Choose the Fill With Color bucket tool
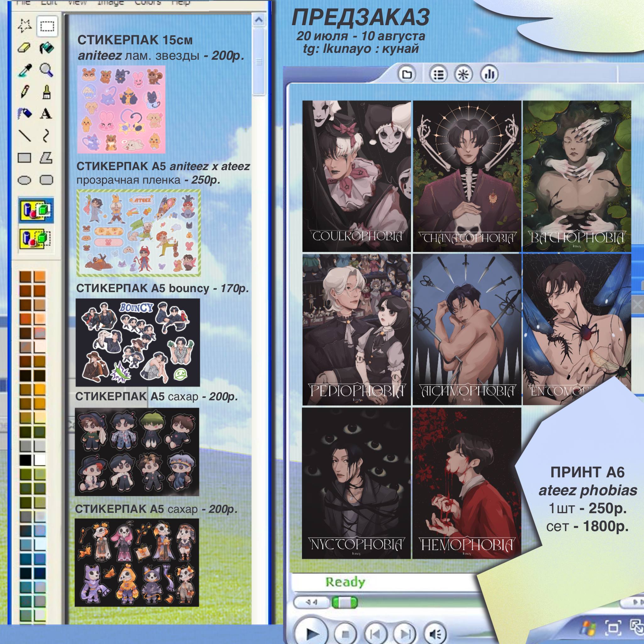Screen dimensions: 644x644 [x=47, y=48]
